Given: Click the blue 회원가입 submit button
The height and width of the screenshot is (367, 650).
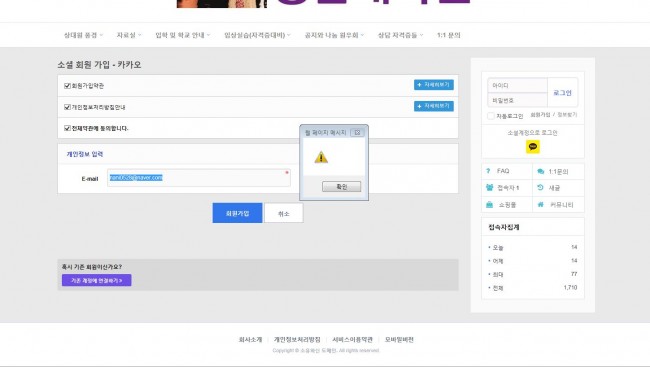Looking at the screenshot, I should [x=238, y=213].
